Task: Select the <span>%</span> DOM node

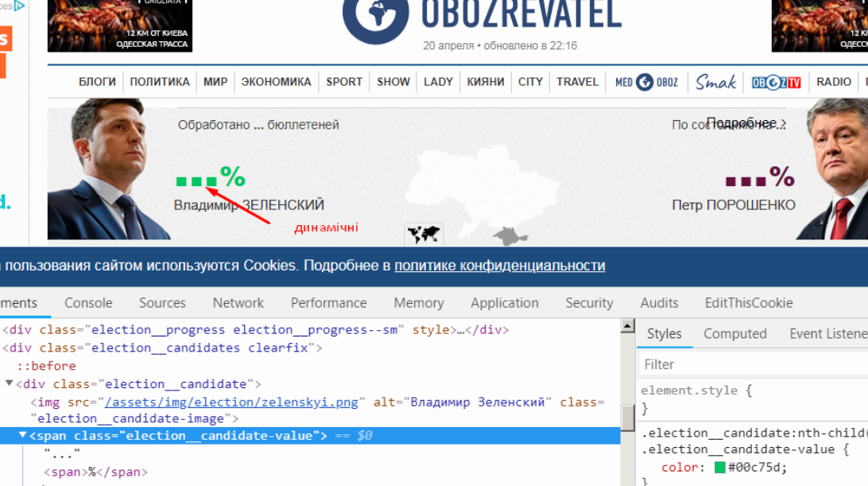Action: pyautogui.click(x=95, y=472)
